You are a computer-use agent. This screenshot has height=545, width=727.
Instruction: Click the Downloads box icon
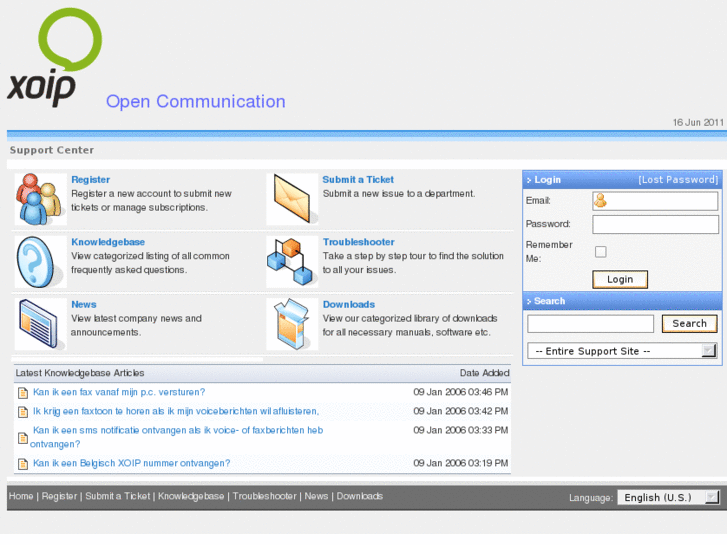292,324
